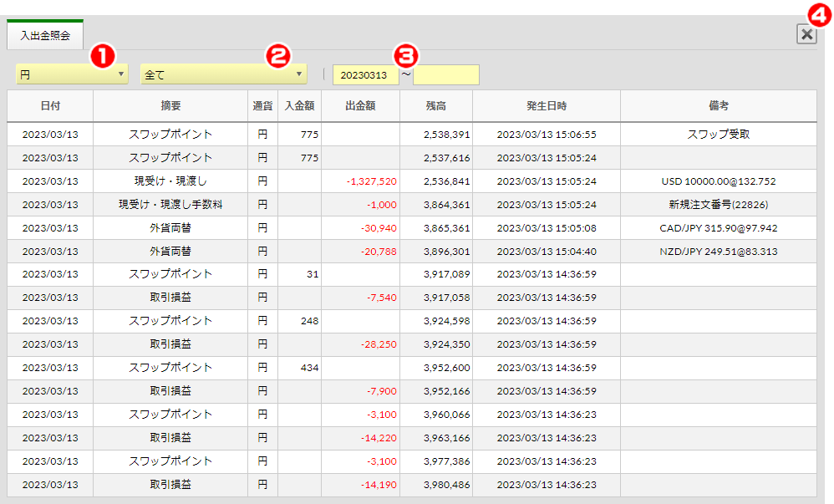Select the 入出金照会 tab
Image resolution: width=834 pixels, height=504 pixels.
[45, 36]
